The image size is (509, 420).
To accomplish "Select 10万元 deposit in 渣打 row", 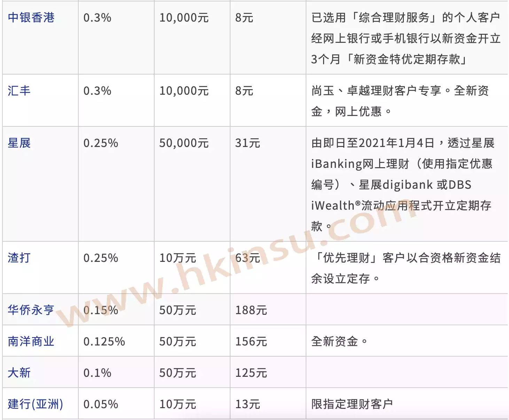I will tap(178, 258).
